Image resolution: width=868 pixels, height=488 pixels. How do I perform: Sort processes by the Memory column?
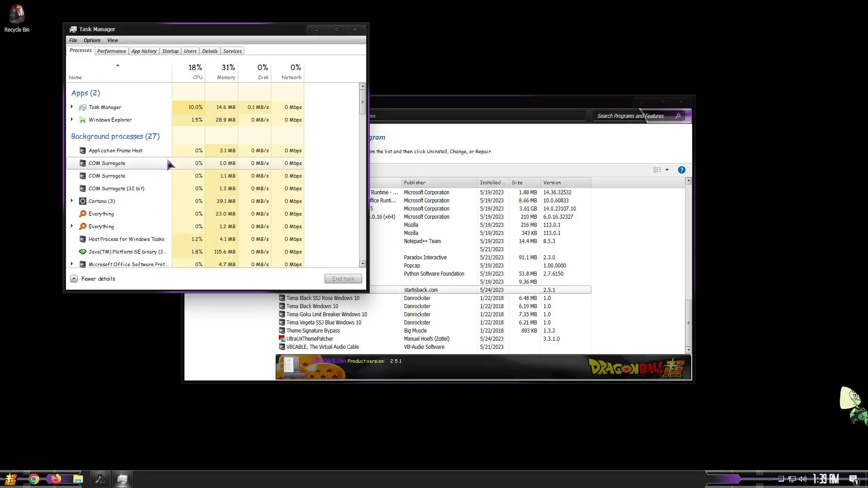coord(226,72)
